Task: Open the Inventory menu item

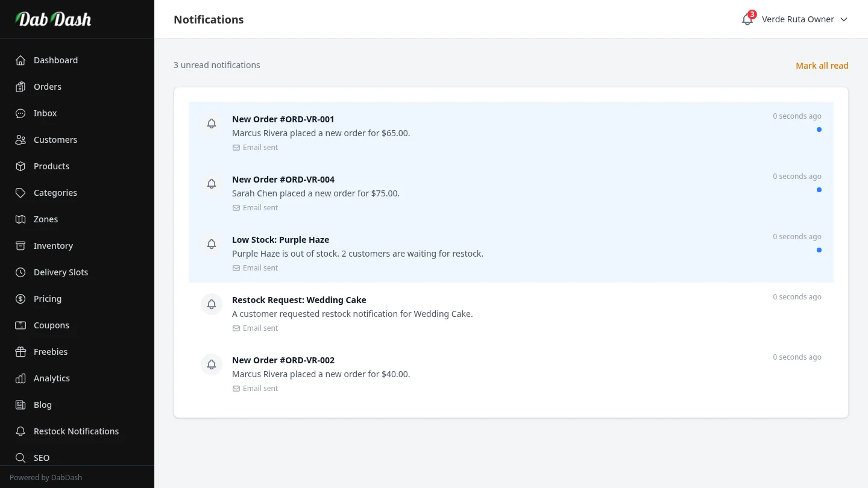Action: point(53,246)
